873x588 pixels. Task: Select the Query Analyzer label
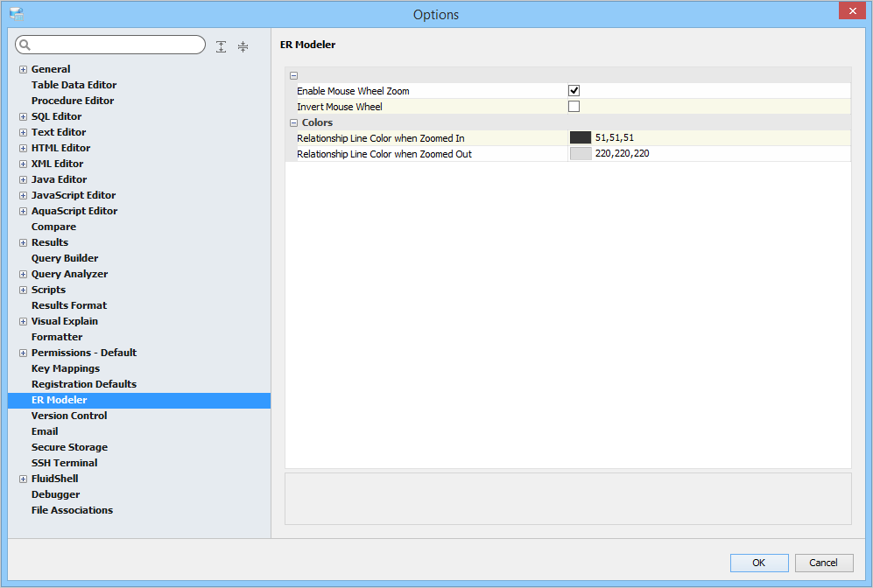(69, 274)
